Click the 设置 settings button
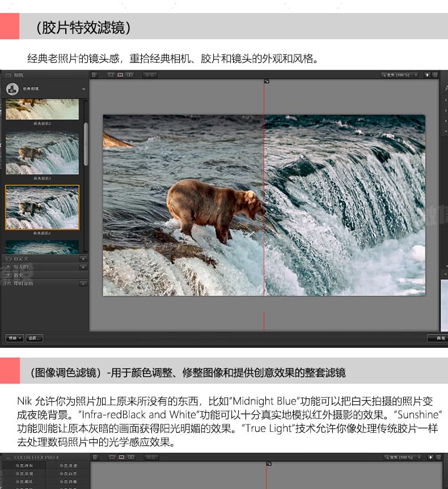Viewport: 448px width, 489px height. point(34,338)
